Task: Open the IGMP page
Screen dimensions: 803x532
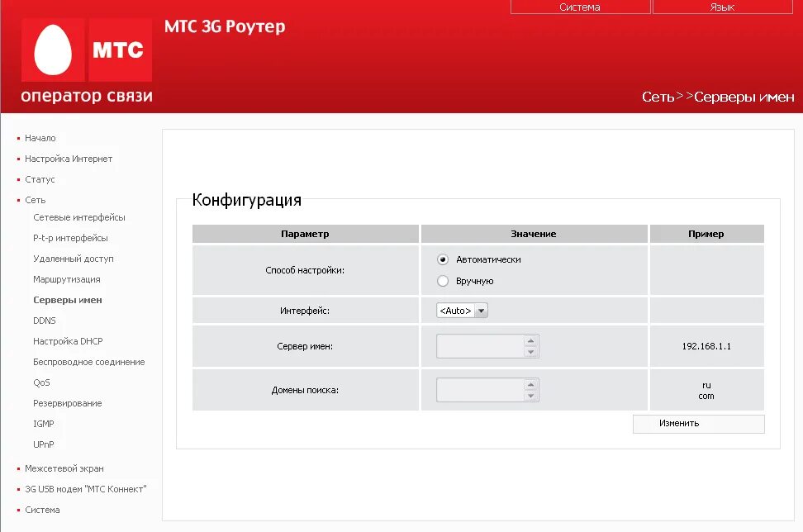Action: click(44, 424)
